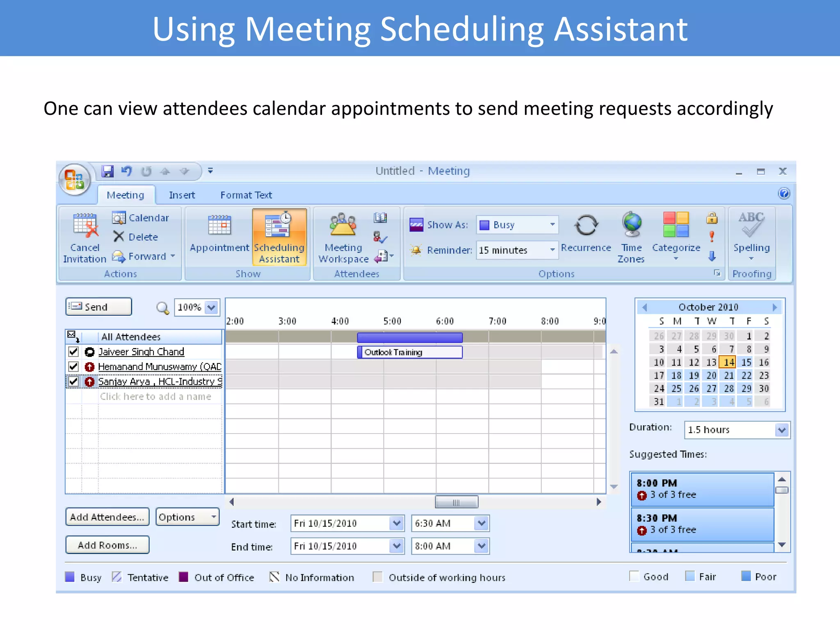
Task: Open the Customize Quick Access Toolbar arrow
Action: (x=210, y=171)
